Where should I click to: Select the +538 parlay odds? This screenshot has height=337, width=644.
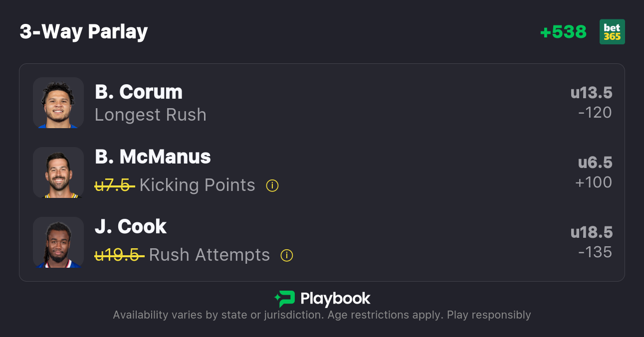click(x=563, y=32)
